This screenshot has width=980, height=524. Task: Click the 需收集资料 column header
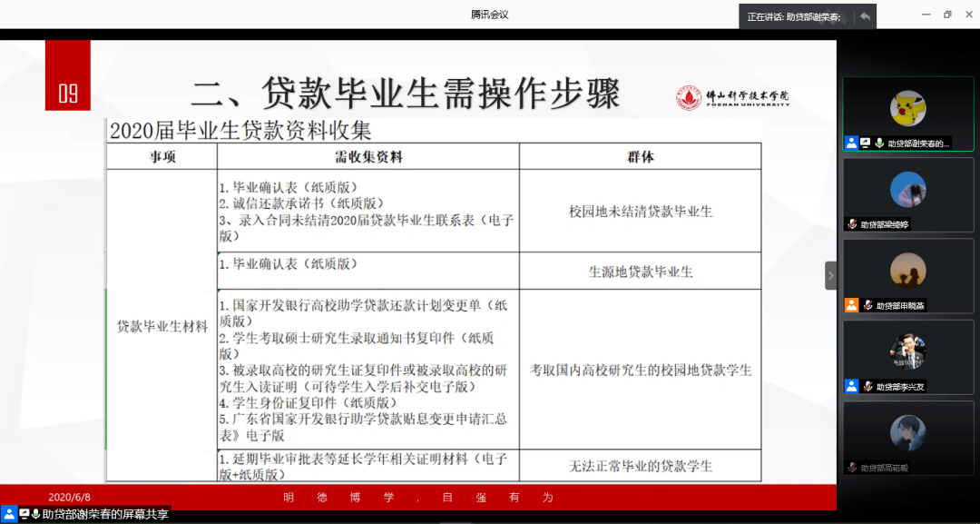pyautogui.click(x=368, y=157)
